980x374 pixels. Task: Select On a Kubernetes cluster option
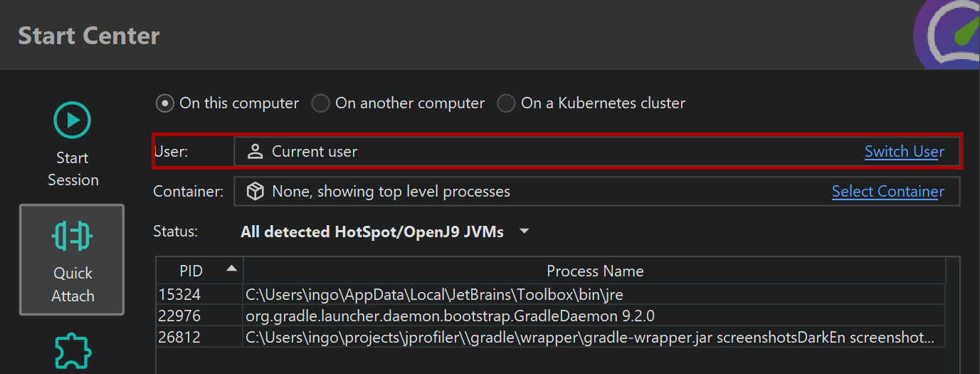coord(506,103)
